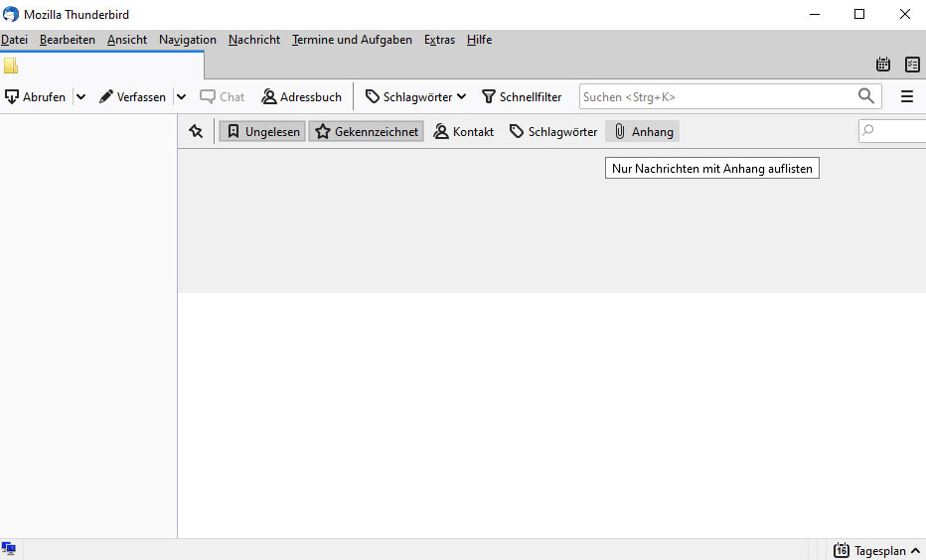
Task: Open the Nachricht menu
Action: (x=254, y=40)
